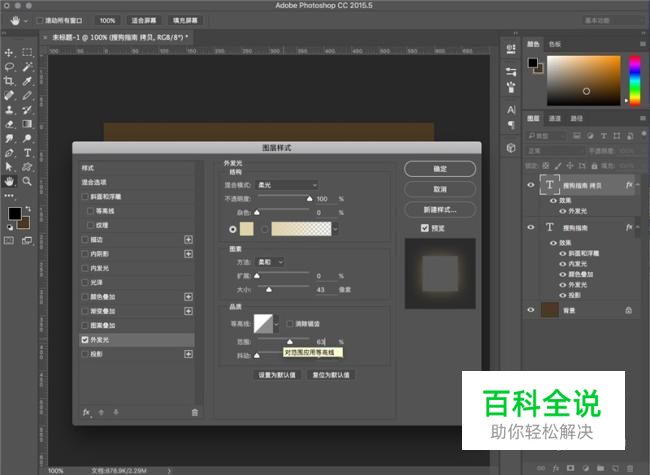Enable the 内阴影 checkbox
The height and width of the screenshot is (475, 650).
pyautogui.click(x=85, y=254)
